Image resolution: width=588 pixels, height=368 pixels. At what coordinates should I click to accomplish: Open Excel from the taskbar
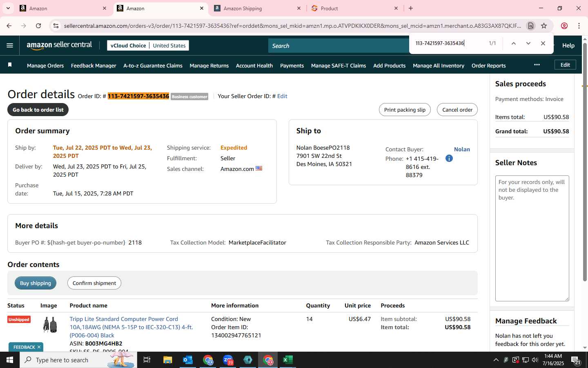[288, 360]
